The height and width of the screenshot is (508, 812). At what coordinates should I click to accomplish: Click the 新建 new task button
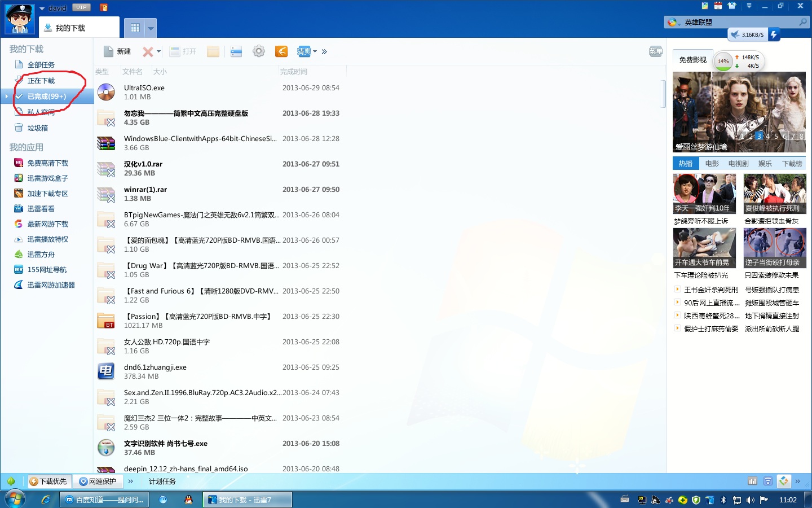(117, 51)
